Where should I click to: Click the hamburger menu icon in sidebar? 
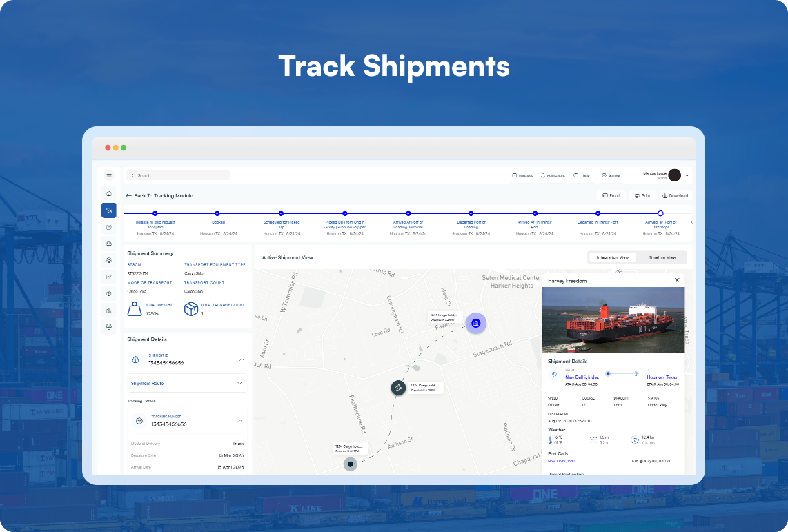pos(108,175)
